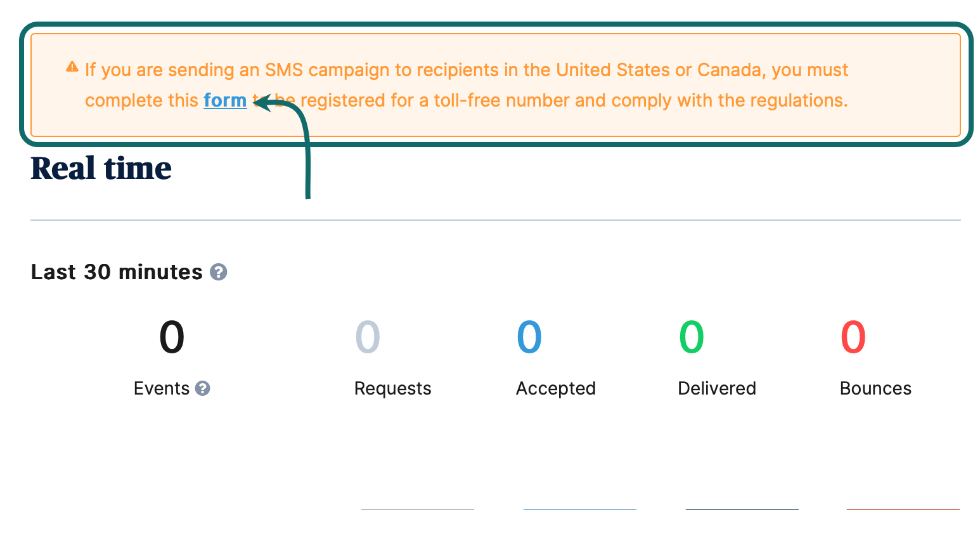Open the toll-free registration form link

225,100
